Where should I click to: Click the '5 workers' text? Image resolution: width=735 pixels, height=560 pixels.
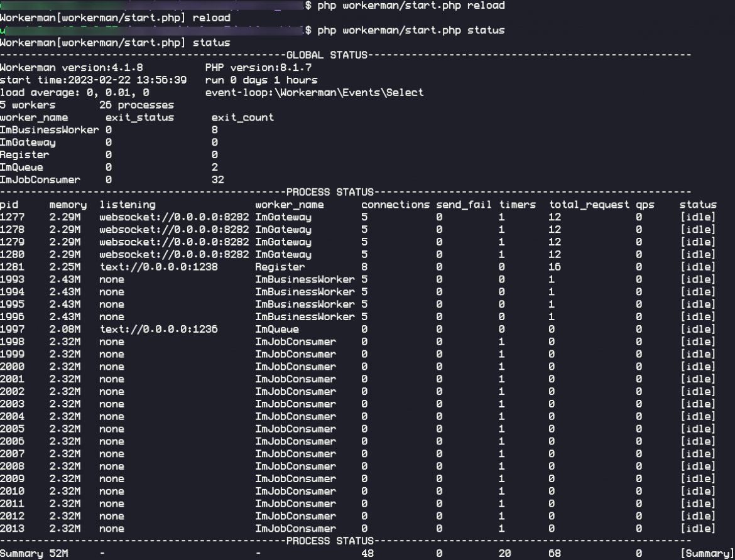[28, 105]
